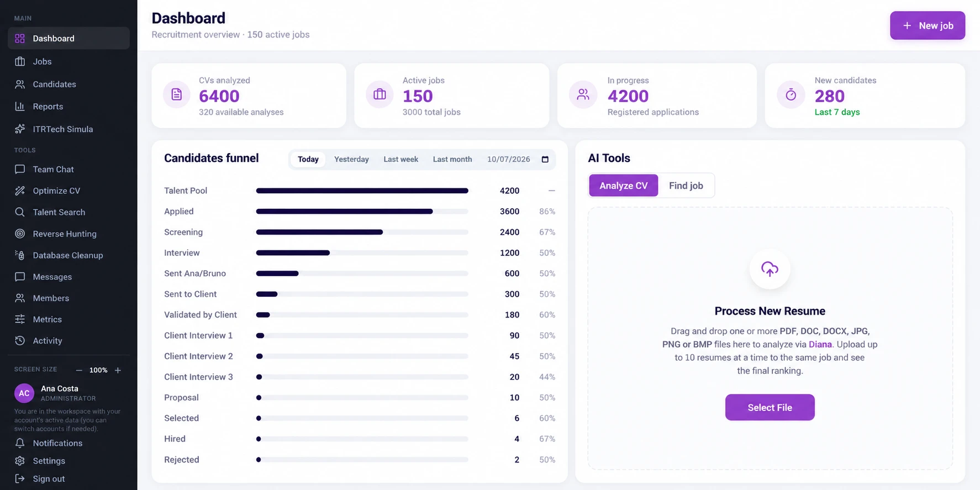Screen dimensions: 980x490
Task: Open the calendar date picker icon
Action: coord(545,160)
